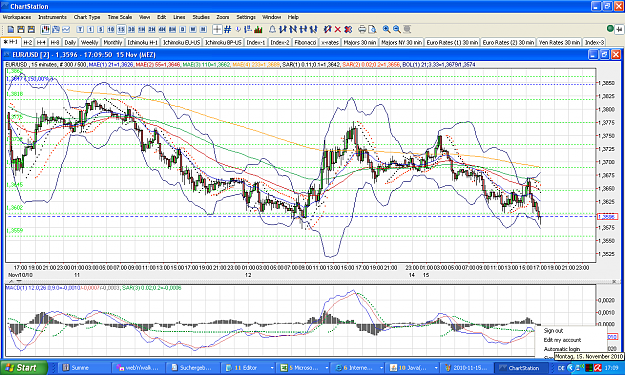Click the zoom in magnifier icon
Viewport: 625px width, 375px height.
[386, 29]
